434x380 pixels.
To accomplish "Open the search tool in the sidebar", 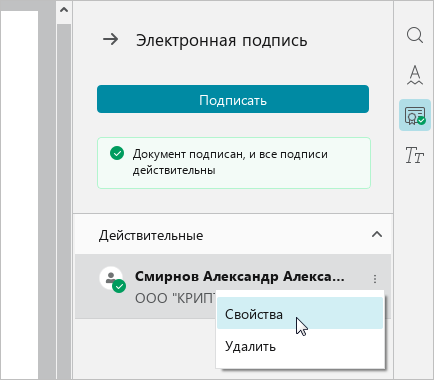I will coord(415,35).
